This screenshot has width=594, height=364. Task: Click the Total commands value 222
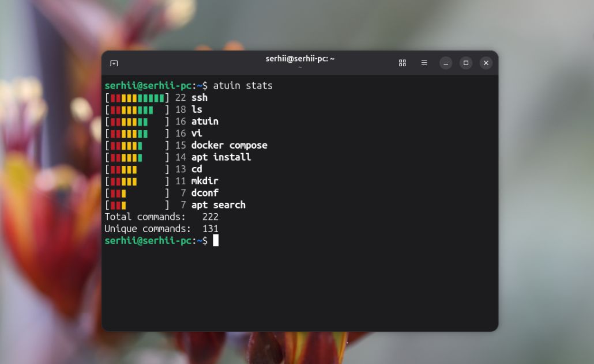pos(210,217)
